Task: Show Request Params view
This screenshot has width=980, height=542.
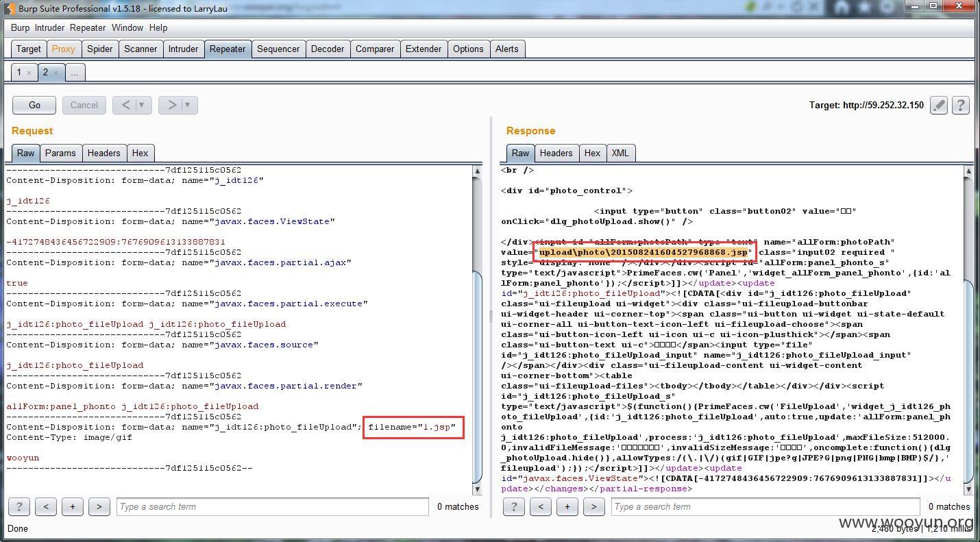Action: click(x=60, y=153)
